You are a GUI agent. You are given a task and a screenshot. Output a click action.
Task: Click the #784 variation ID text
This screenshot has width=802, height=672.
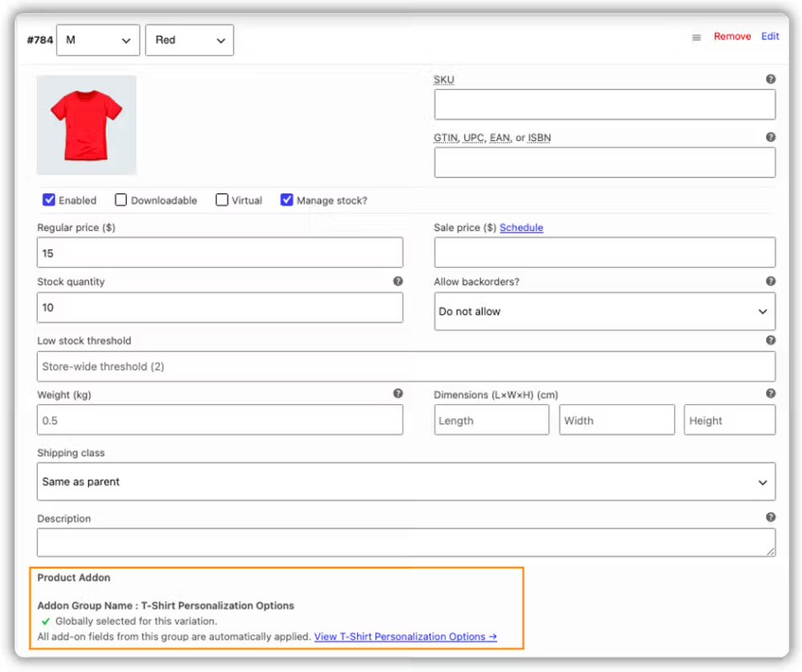click(40, 39)
